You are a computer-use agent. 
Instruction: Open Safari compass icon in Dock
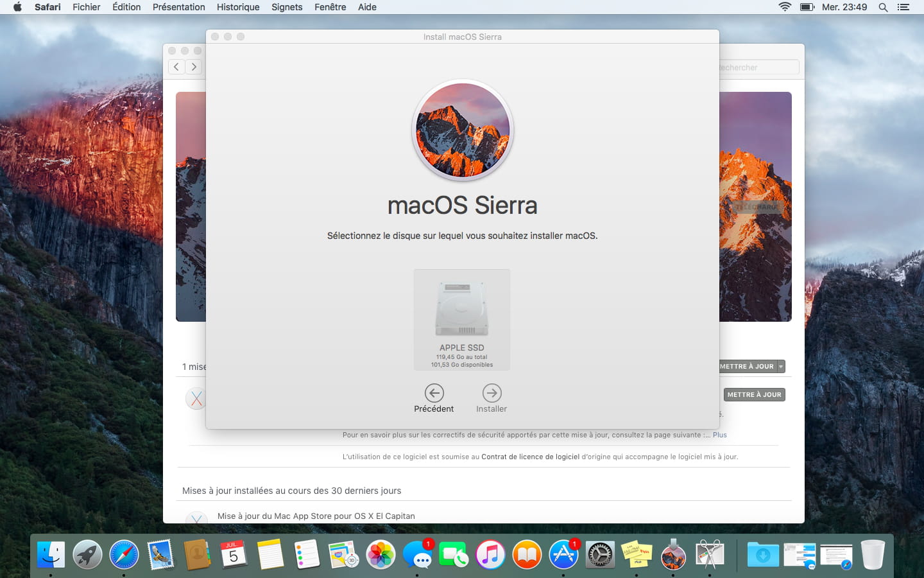coord(124,554)
